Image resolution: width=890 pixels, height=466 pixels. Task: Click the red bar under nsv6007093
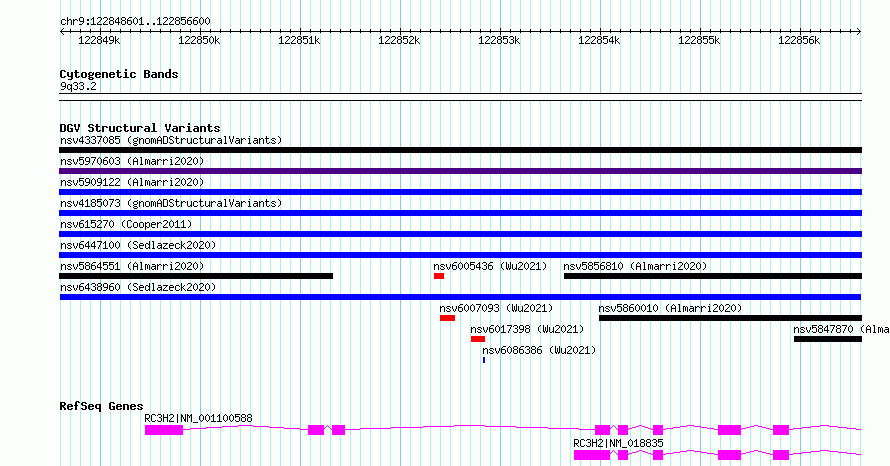click(x=447, y=318)
